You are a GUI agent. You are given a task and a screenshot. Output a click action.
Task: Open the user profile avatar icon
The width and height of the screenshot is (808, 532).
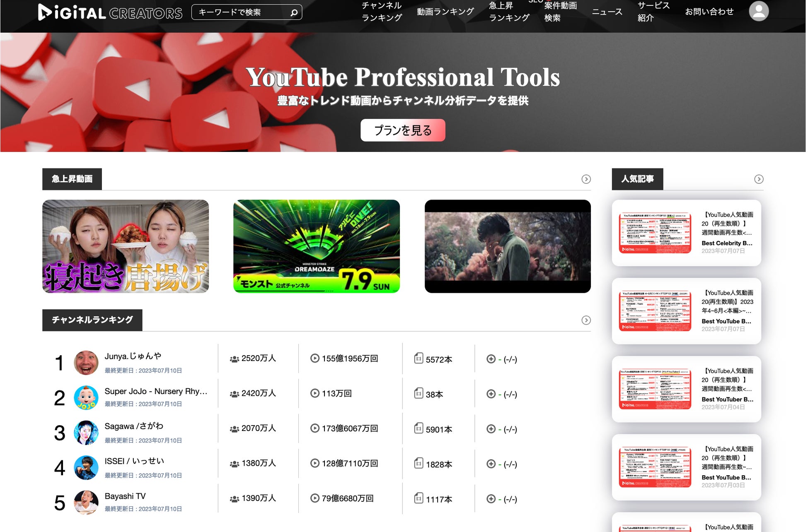pos(758,11)
